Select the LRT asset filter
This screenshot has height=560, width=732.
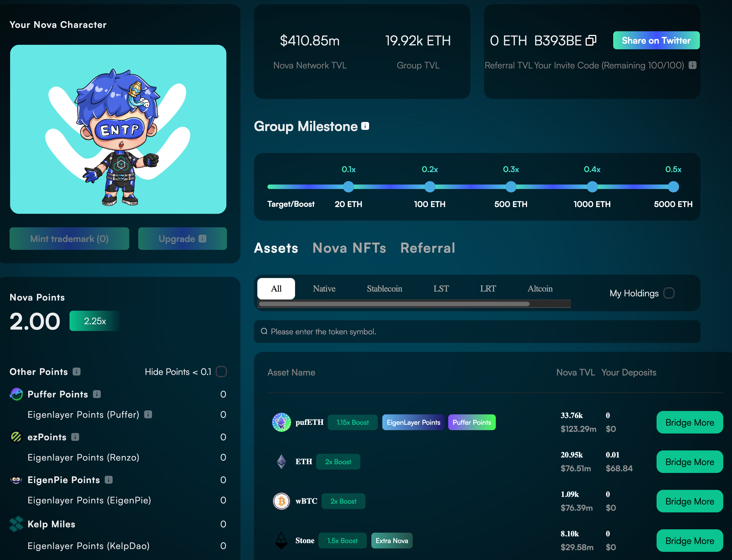(x=488, y=288)
